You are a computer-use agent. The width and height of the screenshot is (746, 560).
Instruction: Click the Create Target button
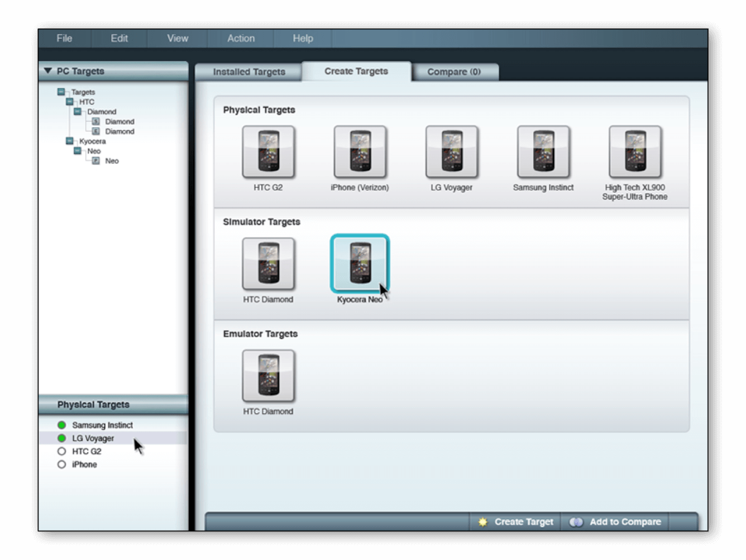tap(516, 521)
